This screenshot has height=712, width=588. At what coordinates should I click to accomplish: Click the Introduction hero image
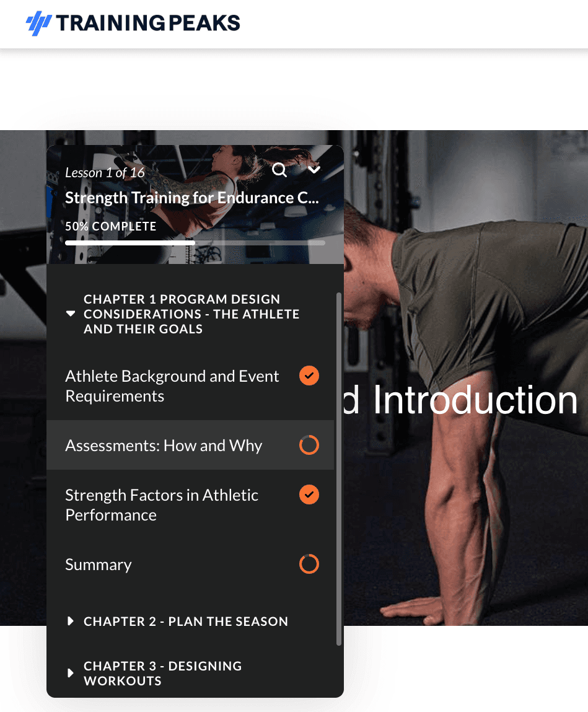pyautogui.click(x=465, y=377)
